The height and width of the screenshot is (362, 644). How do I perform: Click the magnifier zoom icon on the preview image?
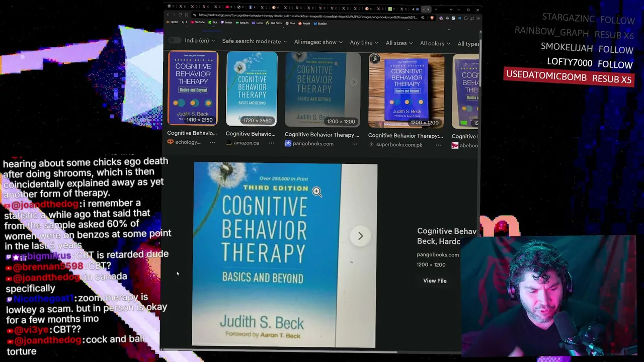[316, 192]
